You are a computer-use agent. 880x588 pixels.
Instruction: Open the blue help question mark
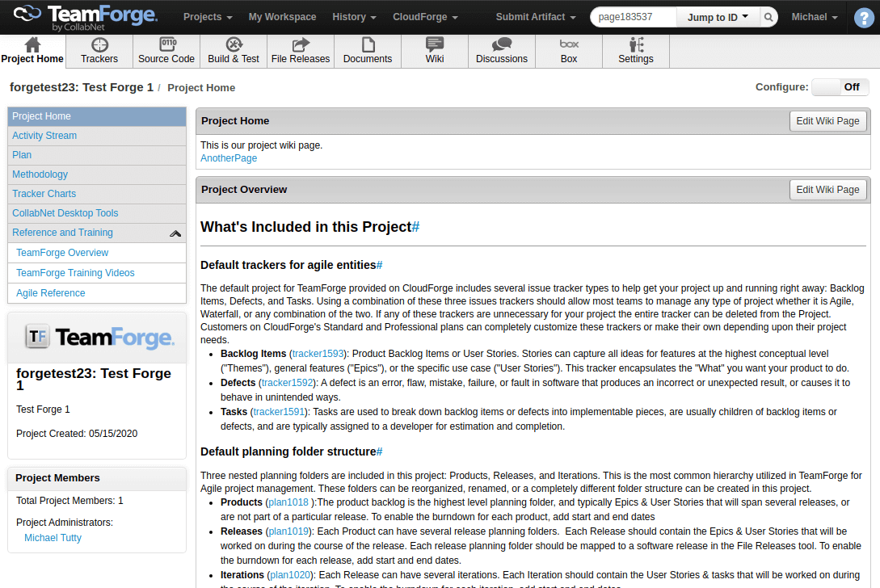(863, 18)
